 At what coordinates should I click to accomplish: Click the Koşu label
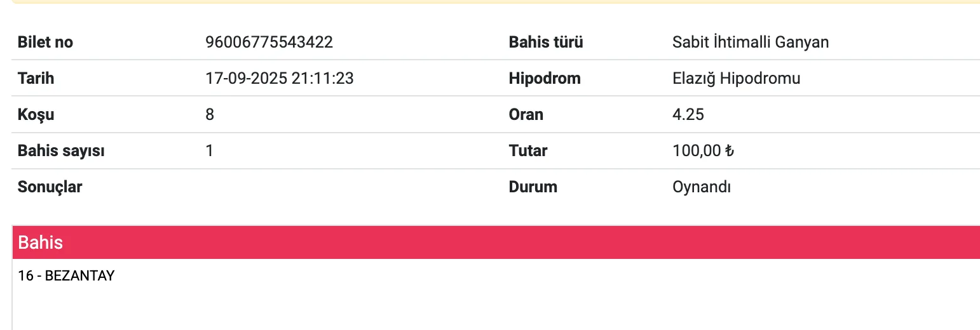tap(36, 115)
